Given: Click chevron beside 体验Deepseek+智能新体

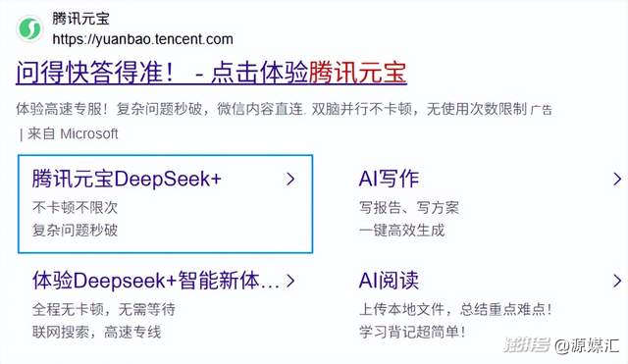Looking at the screenshot, I should click(x=290, y=282).
